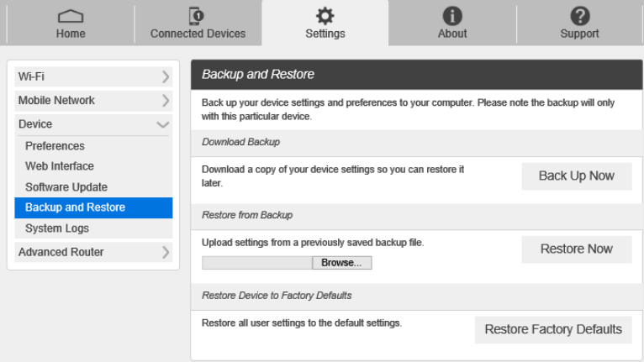Go to Software Update page
This screenshot has width=644, height=362.
[66, 187]
